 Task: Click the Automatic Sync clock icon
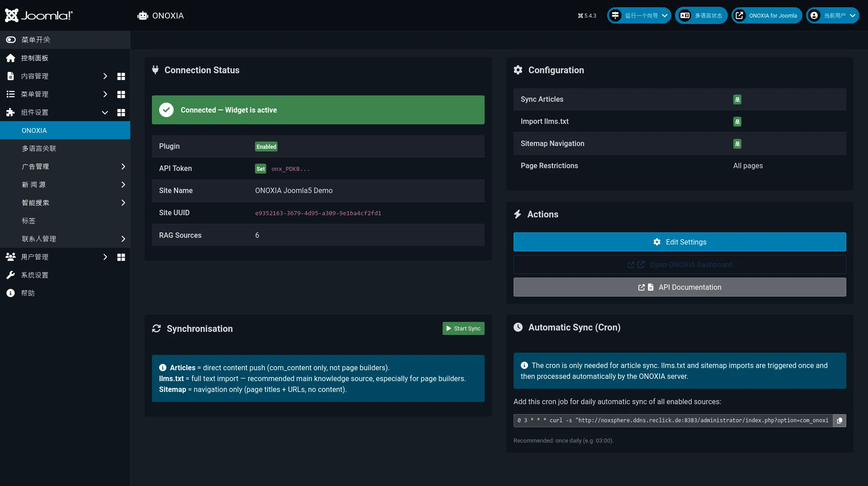tap(518, 327)
